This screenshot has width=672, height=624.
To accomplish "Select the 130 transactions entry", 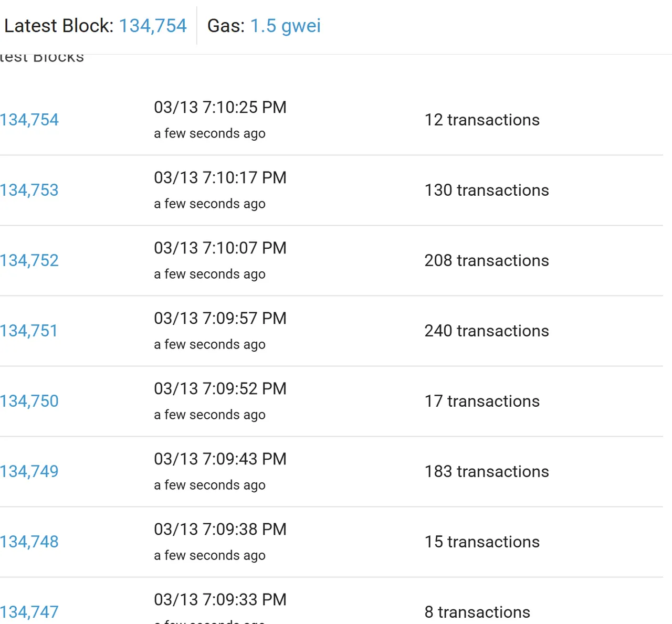I will click(x=487, y=190).
